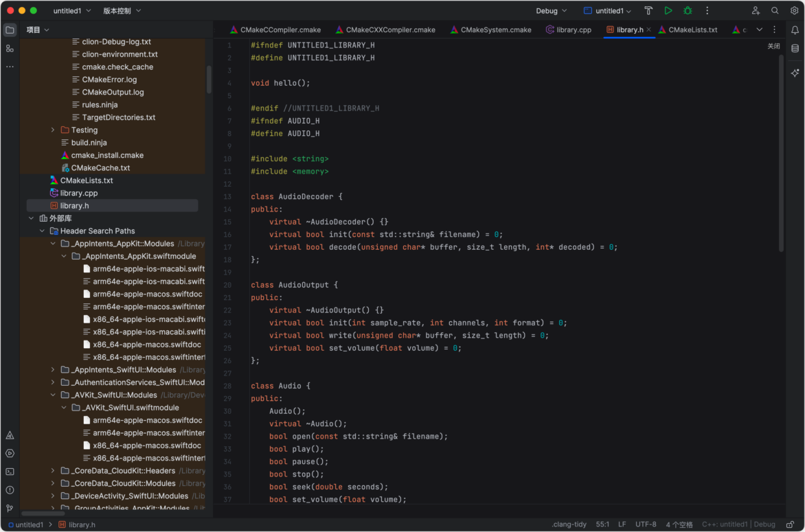Click the editor vertical scrollbar
This screenshot has height=532, width=805.
click(782, 152)
